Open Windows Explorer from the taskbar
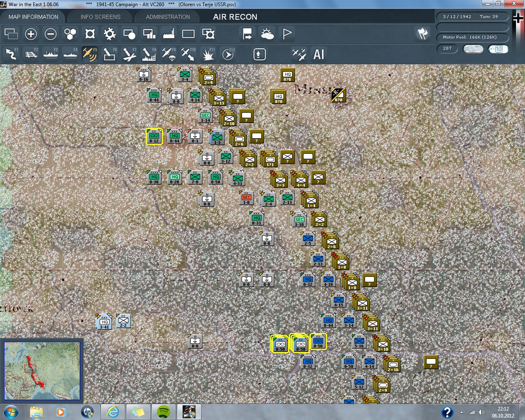The height and width of the screenshot is (420, 525). (36, 412)
